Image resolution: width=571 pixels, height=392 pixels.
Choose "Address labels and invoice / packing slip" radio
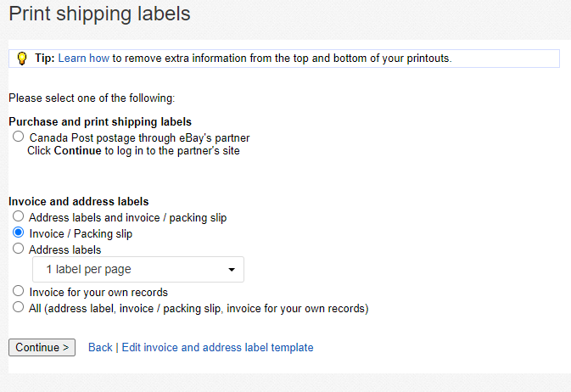point(19,217)
